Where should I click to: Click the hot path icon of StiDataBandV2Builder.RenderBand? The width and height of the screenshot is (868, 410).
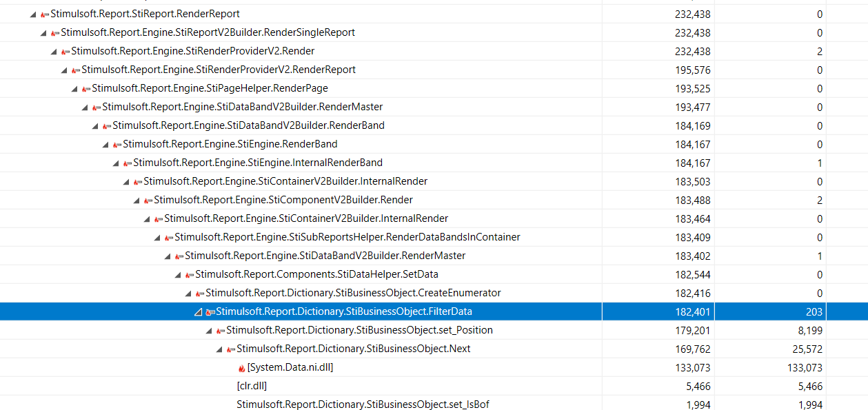click(x=107, y=126)
